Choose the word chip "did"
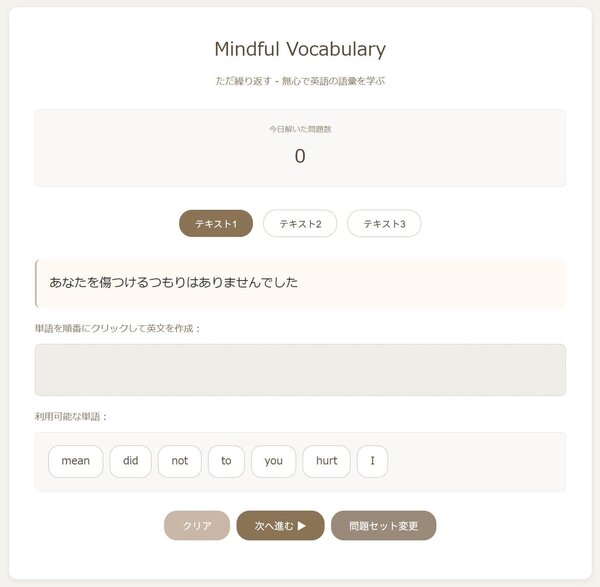The height and width of the screenshot is (587, 600). click(x=130, y=461)
